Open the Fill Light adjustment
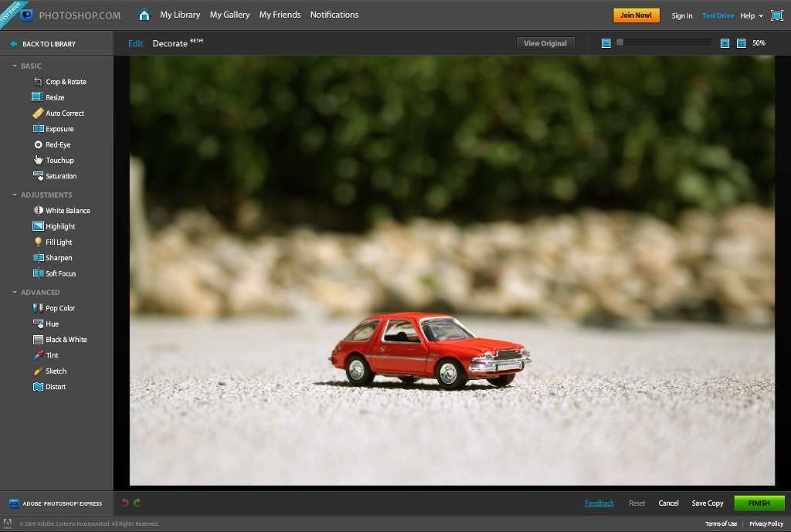The image size is (791, 532). click(58, 242)
